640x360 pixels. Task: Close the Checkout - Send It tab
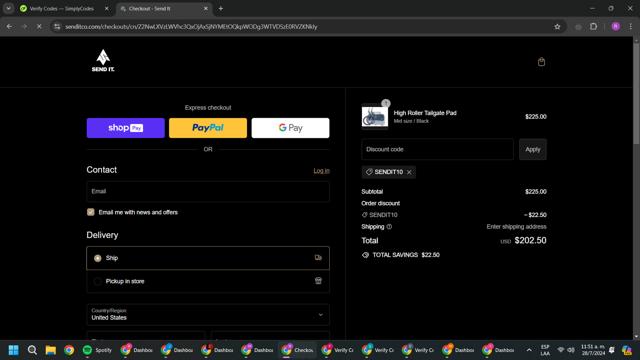pos(206,9)
